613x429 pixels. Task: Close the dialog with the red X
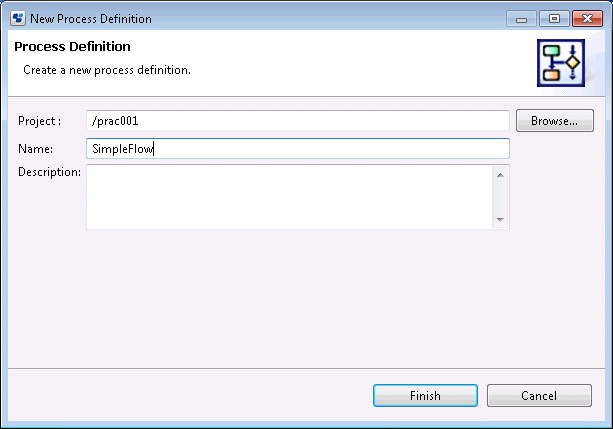pyautogui.click(x=587, y=19)
